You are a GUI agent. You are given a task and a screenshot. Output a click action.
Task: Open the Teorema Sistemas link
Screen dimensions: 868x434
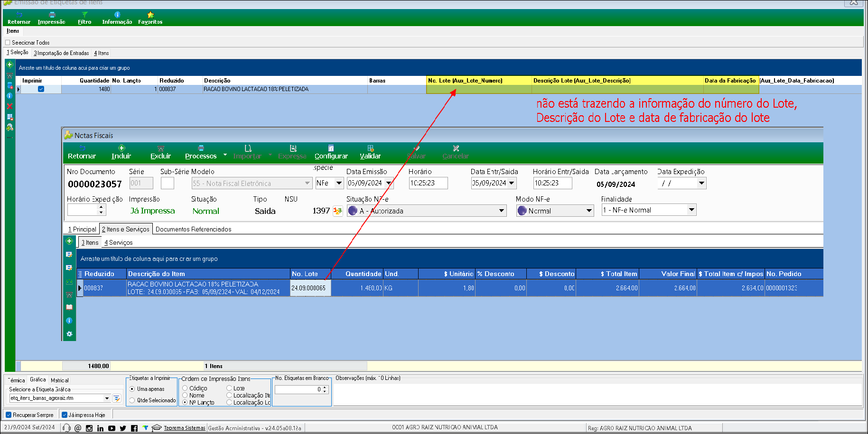click(x=185, y=428)
